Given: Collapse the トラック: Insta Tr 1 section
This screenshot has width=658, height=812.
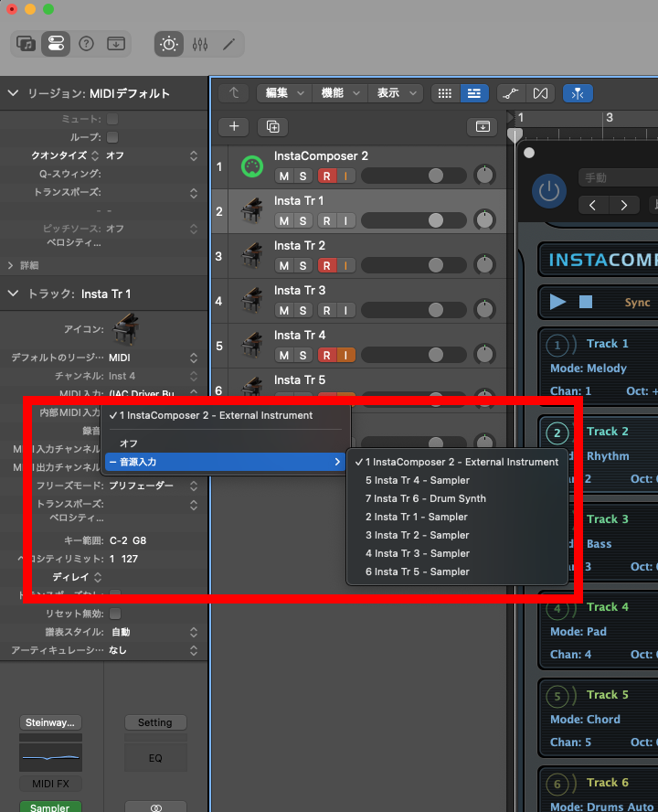Looking at the screenshot, I should [13, 294].
